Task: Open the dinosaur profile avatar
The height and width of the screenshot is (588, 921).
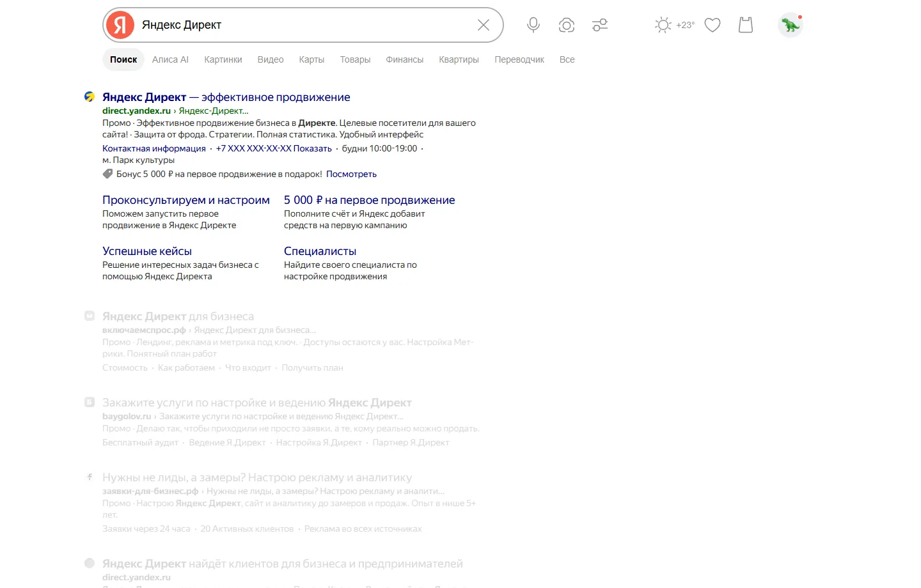Action: [791, 25]
